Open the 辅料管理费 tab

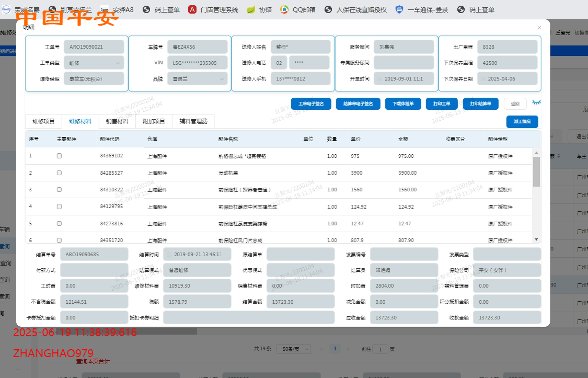pos(193,121)
